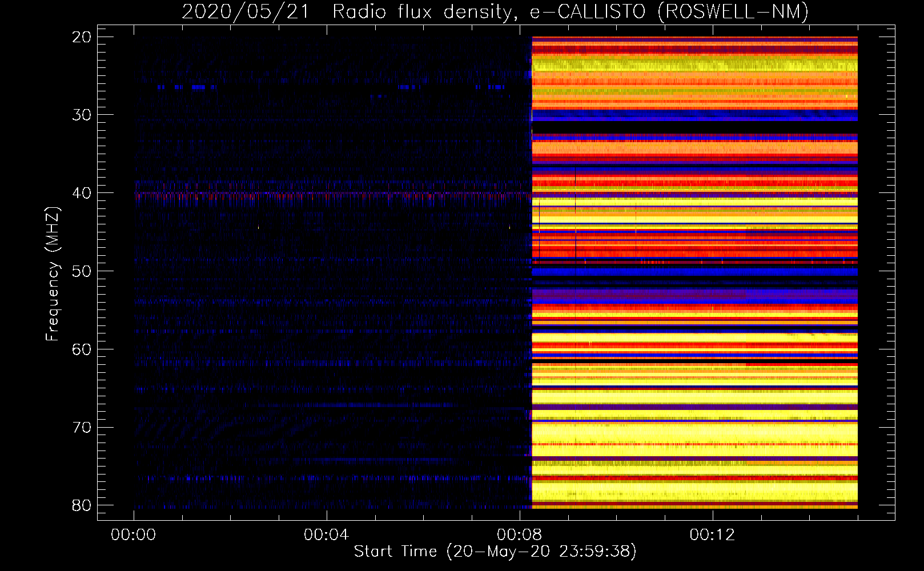Click the frequency tick label '80'

click(x=82, y=505)
